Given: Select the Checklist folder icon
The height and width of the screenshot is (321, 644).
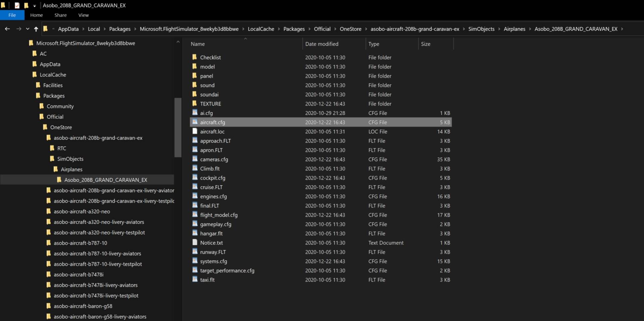Looking at the screenshot, I should coord(195,57).
